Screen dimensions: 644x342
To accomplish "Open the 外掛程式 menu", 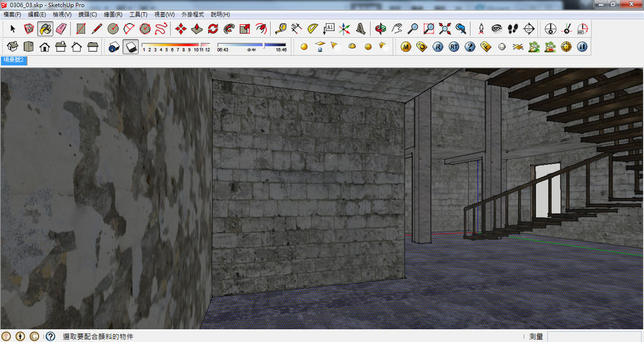I will (x=192, y=14).
